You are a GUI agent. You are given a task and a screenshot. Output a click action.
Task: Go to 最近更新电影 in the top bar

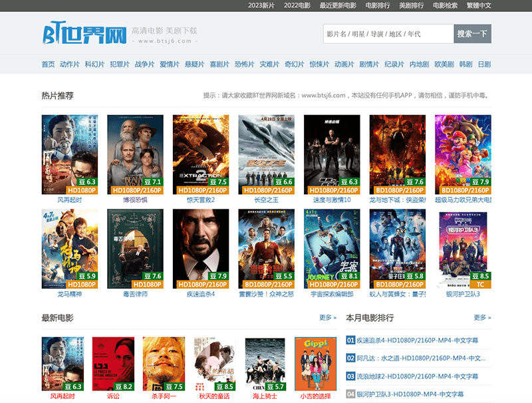pos(338,5)
